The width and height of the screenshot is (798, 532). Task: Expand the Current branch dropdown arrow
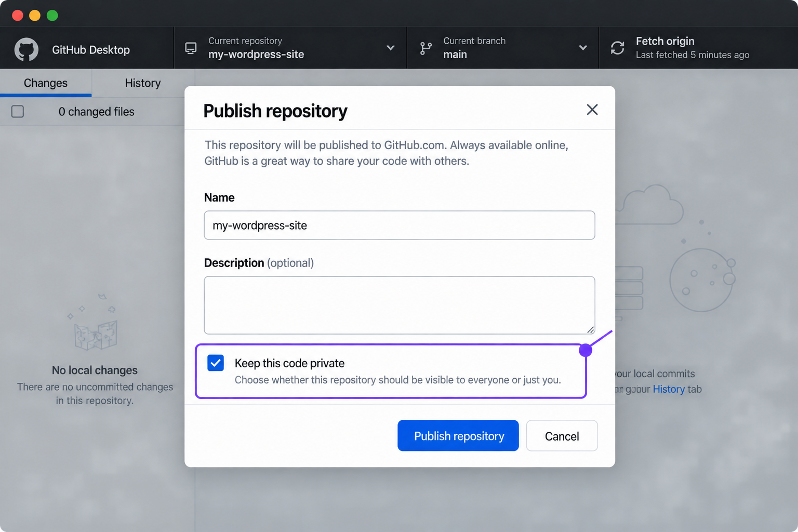(x=583, y=48)
